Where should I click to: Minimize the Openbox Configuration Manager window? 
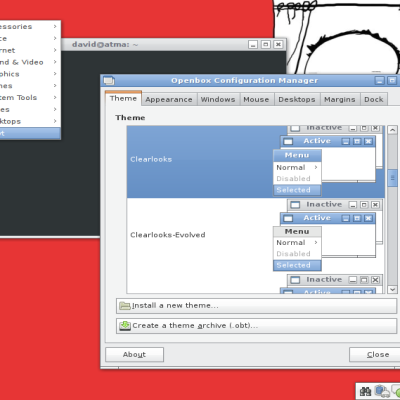(x=380, y=80)
